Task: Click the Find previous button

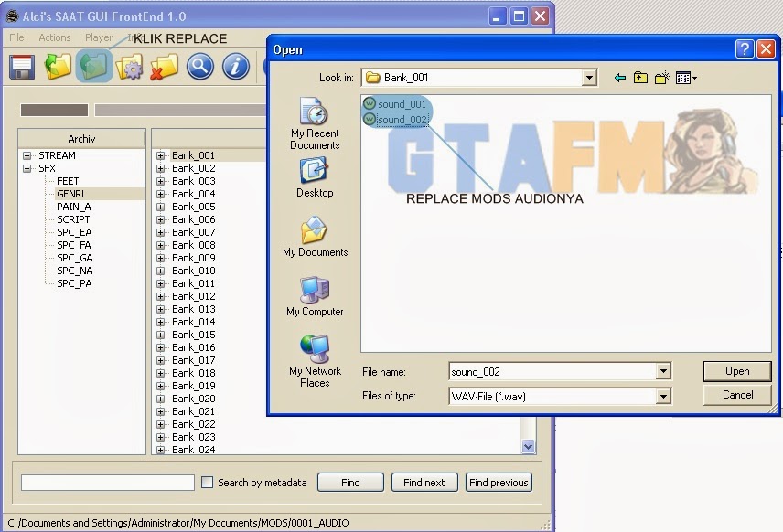Action: 499,483
